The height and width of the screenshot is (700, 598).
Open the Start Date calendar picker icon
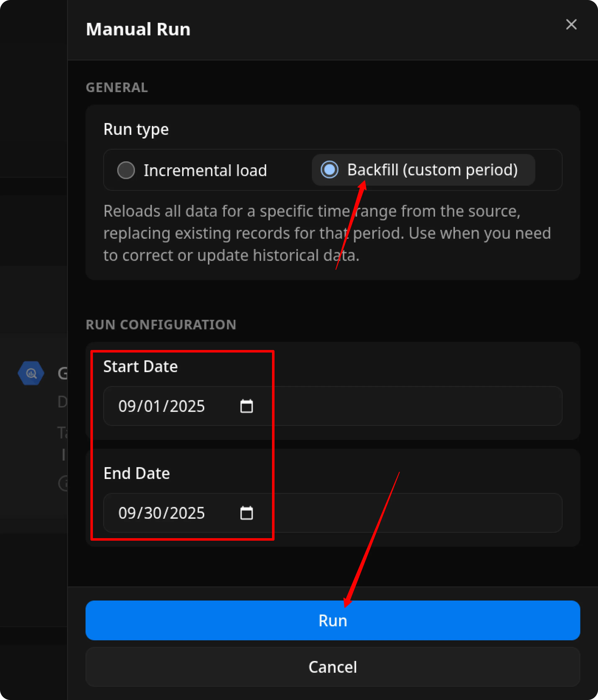click(x=246, y=406)
